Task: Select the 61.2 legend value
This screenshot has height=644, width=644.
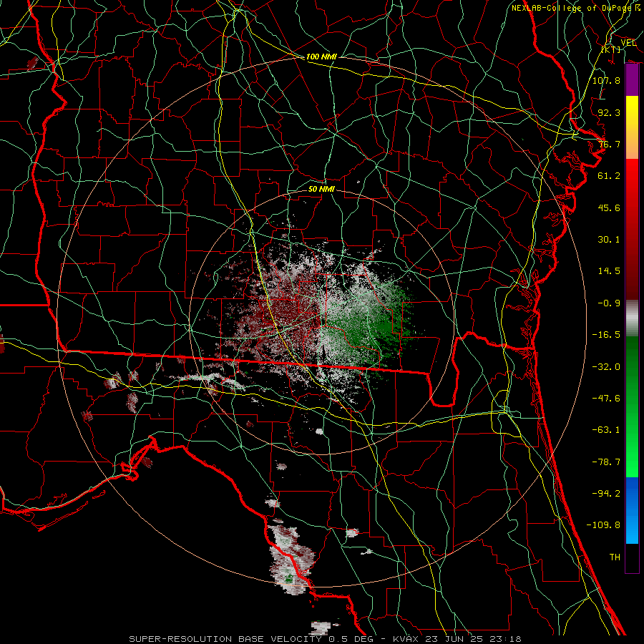Action: [x=609, y=176]
